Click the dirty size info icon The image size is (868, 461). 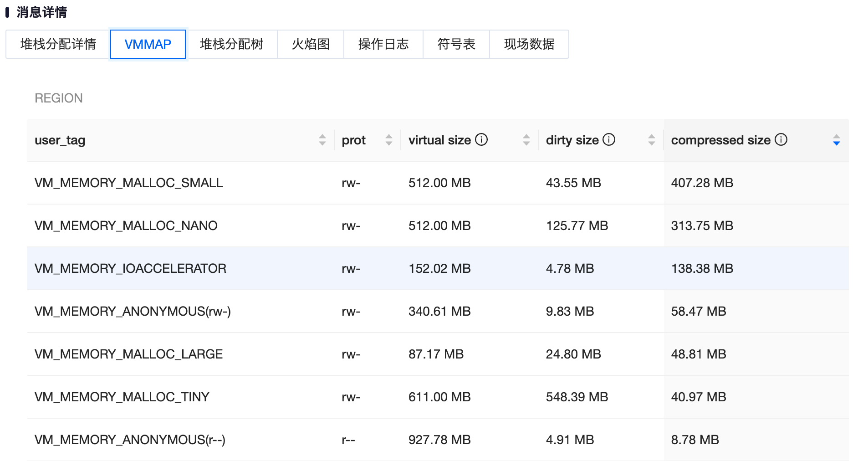[608, 139]
